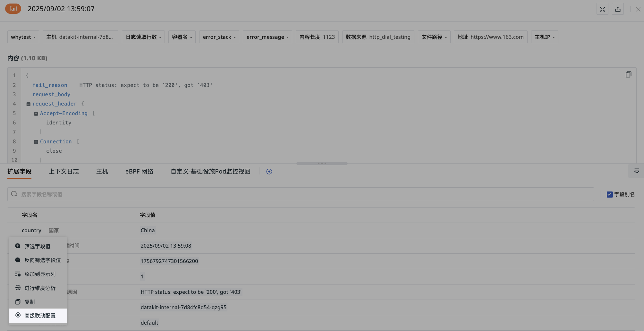Click the panel resize drag handle
Screen dimensions: 644x331
pyautogui.click(x=322, y=163)
